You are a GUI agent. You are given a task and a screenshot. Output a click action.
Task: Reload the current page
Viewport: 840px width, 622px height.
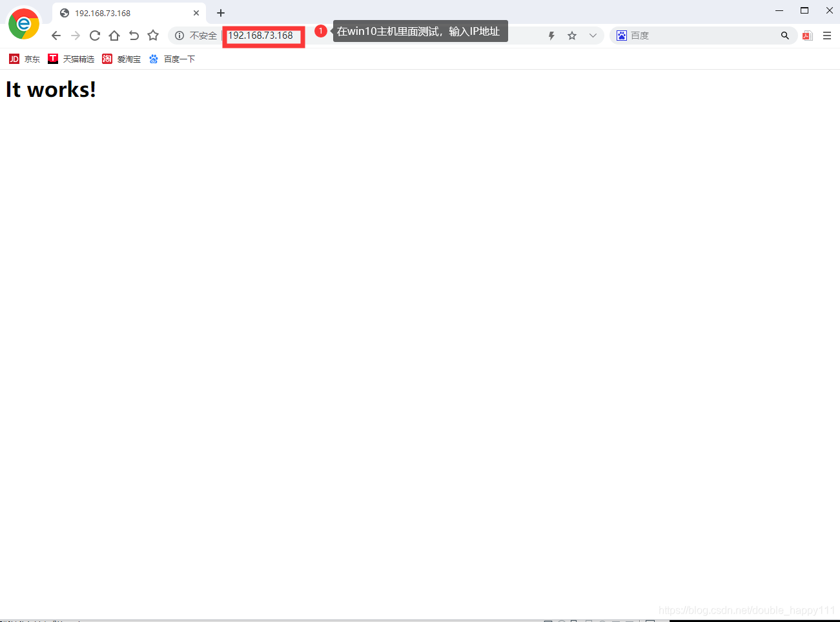95,36
